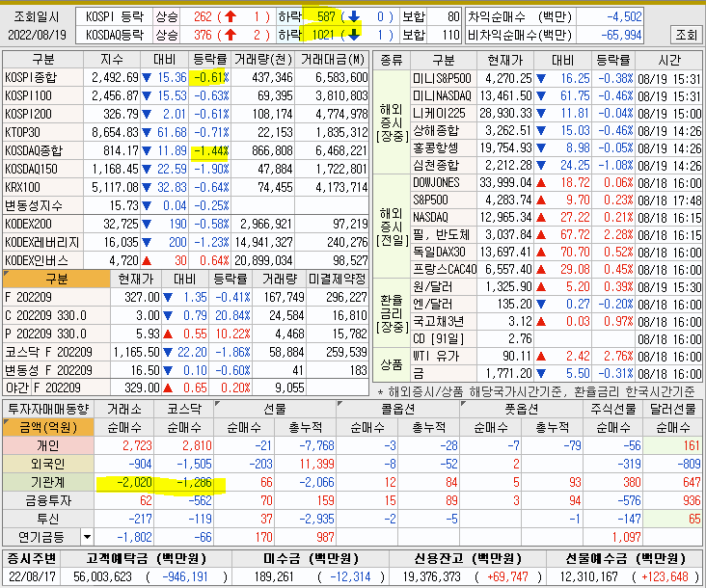This screenshot has width=706, height=588.
Task: Click the blue down arrow in KOSDAQ 하락 count
Action: tap(354, 35)
